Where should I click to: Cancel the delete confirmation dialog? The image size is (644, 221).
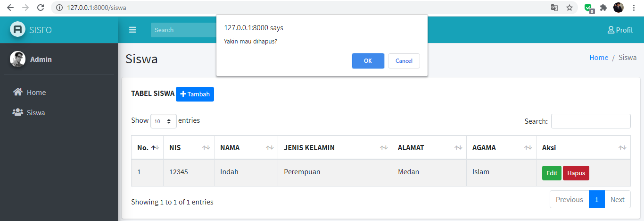coord(404,61)
